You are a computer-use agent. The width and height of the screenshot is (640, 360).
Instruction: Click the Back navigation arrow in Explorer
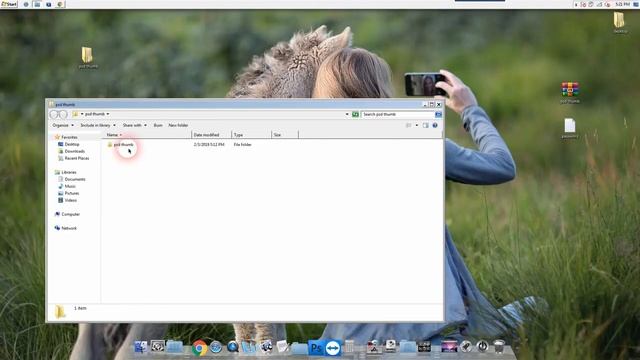click(54, 114)
